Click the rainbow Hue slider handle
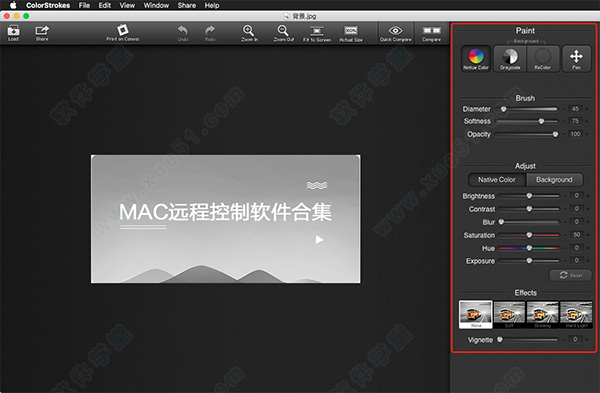The height and width of the screenshot is (393, 600). tap(529, 248)
